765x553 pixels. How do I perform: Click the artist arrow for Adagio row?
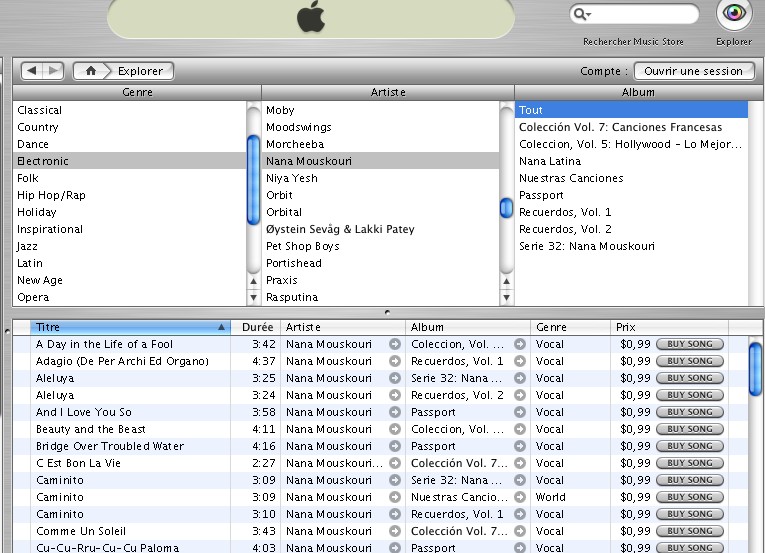[395, 361]
